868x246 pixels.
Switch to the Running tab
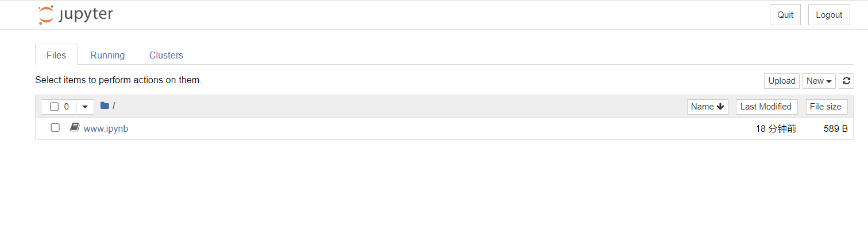pyautogui.click(x=107, y=55)
